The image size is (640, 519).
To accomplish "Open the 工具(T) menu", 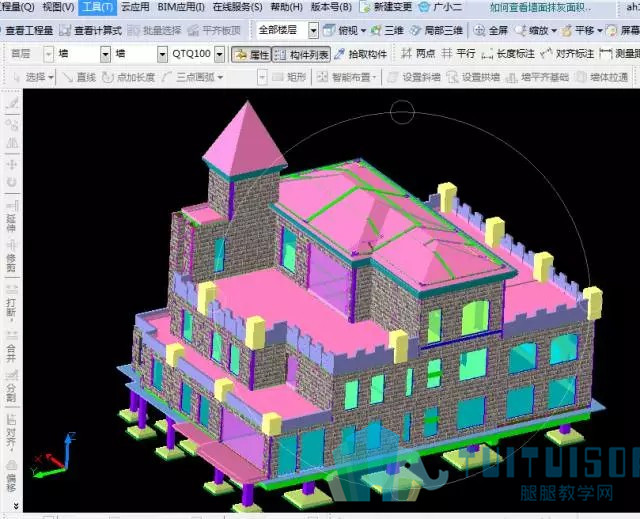I will coord(98,7).
